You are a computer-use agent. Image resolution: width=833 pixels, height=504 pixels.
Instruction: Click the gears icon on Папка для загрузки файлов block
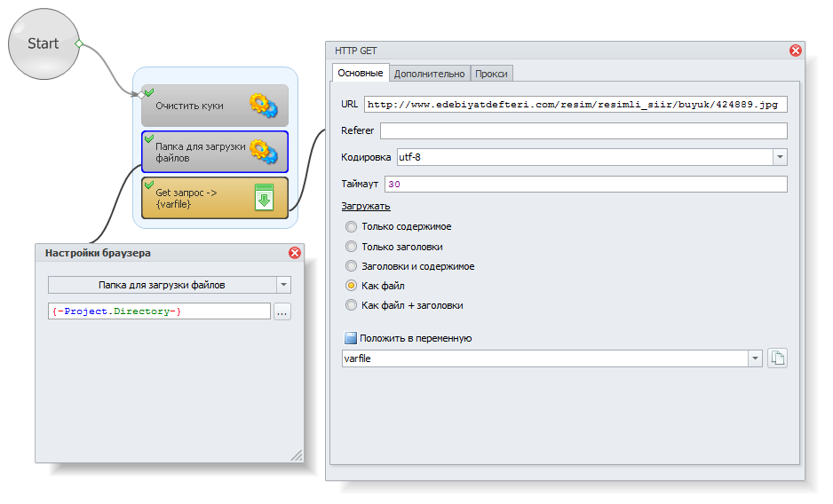pyautogui.click(x=264, y=152)
